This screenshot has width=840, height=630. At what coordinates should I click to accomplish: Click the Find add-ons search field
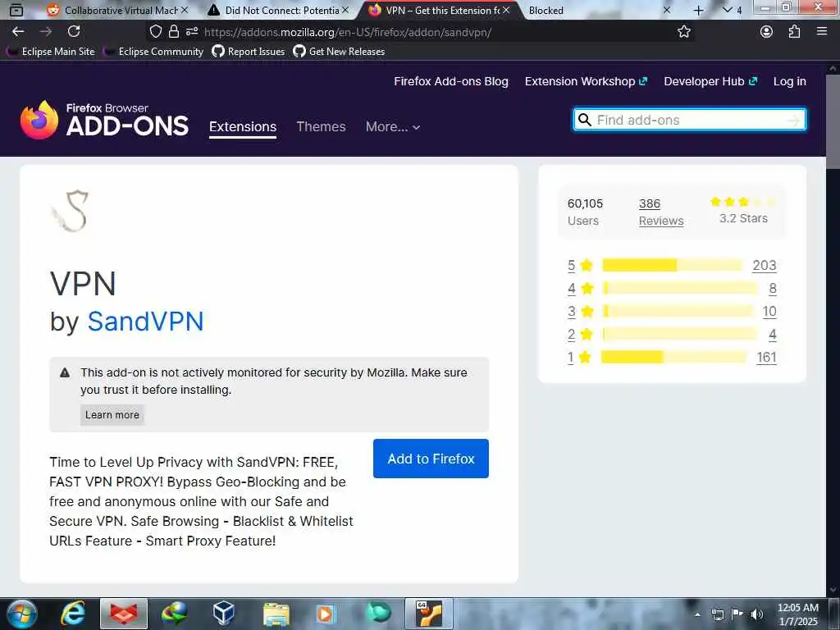click(689, 120)
